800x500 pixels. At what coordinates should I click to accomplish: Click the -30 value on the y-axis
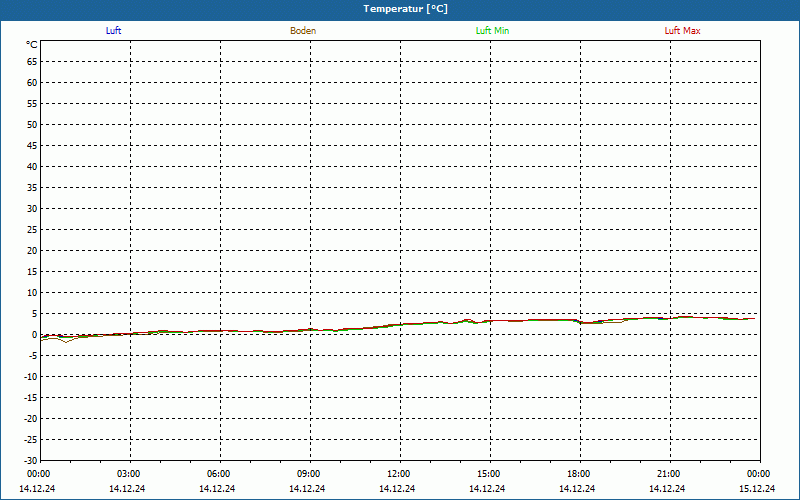pos(31,461)
